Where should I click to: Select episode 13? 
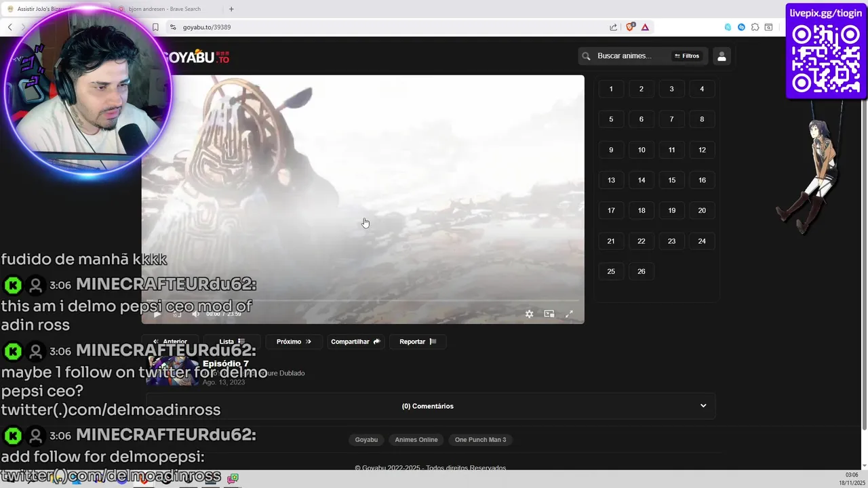[611, 180]
